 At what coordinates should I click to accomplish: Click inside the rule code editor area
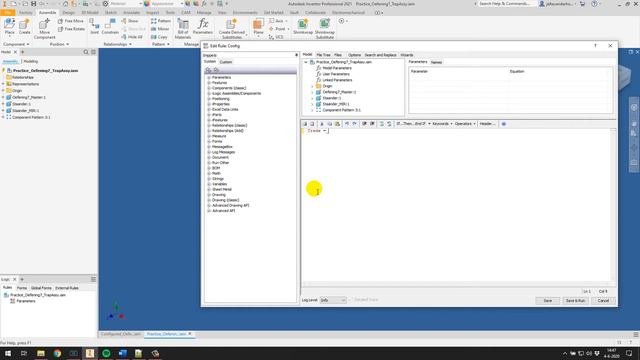(456, 204)
